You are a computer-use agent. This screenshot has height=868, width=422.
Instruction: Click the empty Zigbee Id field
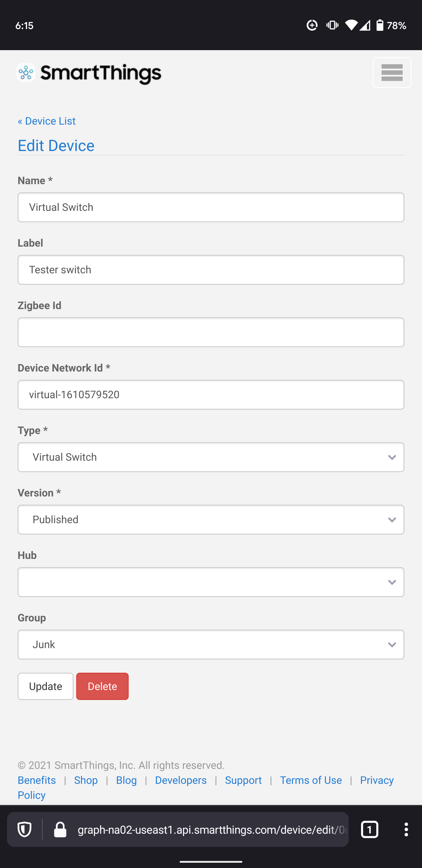tap(211, 332)
